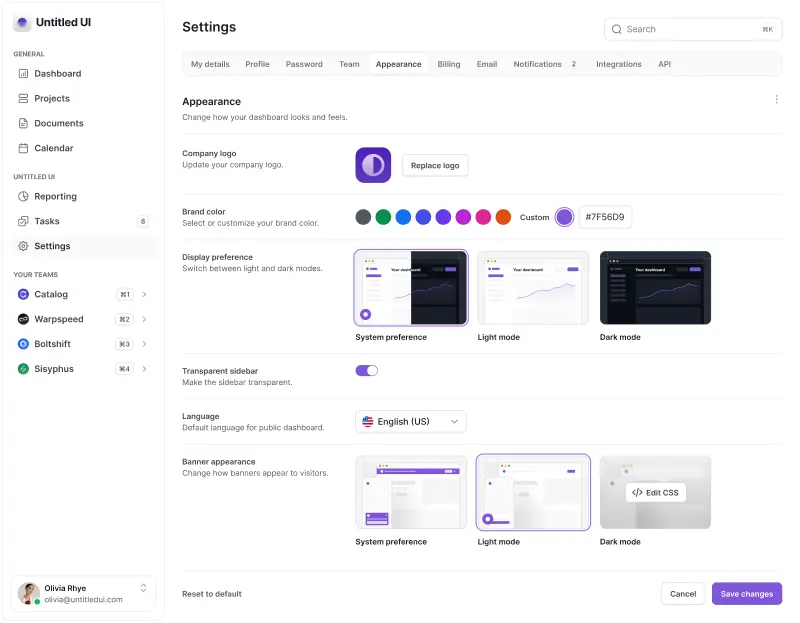Screen dimensions: 800x623
Task: Click the Light mode banner thumbnail
Action: tap(533, 492)
